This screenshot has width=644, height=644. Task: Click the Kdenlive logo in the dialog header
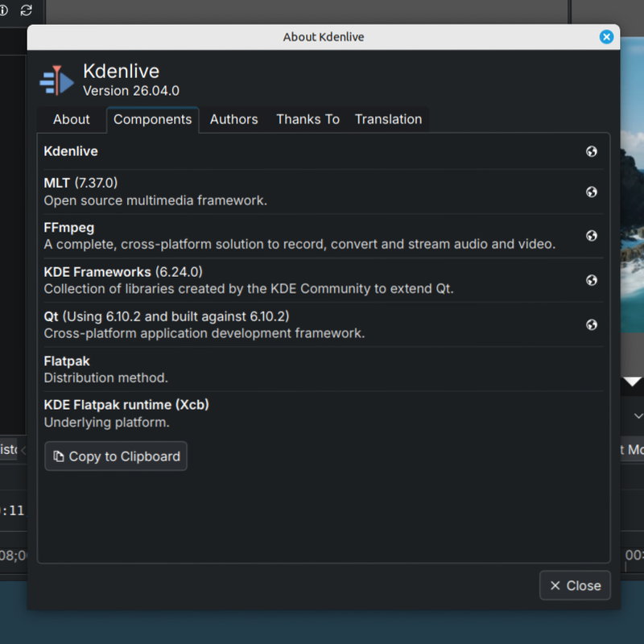[x=56, y=80]
